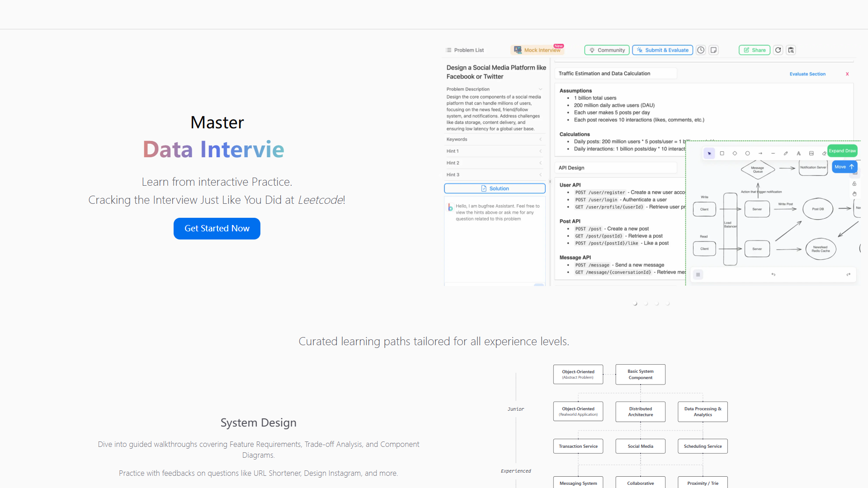Close the Traffic Estimation section with red X
The width and height of the screenshot is (868, 488).
tap(847, 74)
